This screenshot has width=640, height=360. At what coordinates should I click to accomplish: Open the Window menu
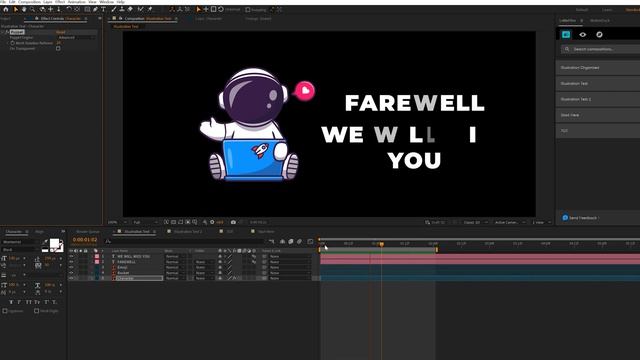pyautogui.click(x=107, y=2)
